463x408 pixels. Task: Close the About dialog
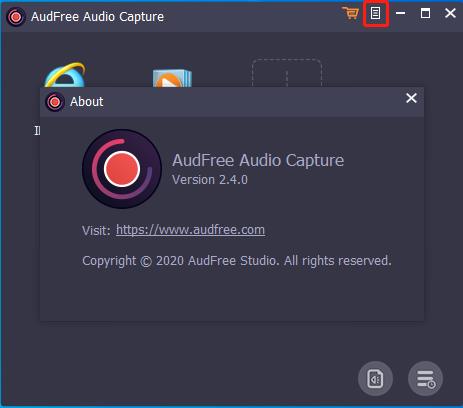[411, 98]
